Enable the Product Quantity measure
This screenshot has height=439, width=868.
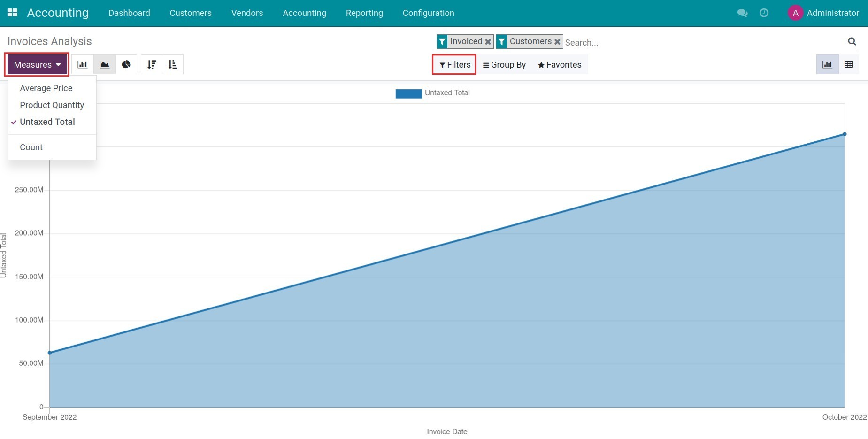[x=52, y=105]
